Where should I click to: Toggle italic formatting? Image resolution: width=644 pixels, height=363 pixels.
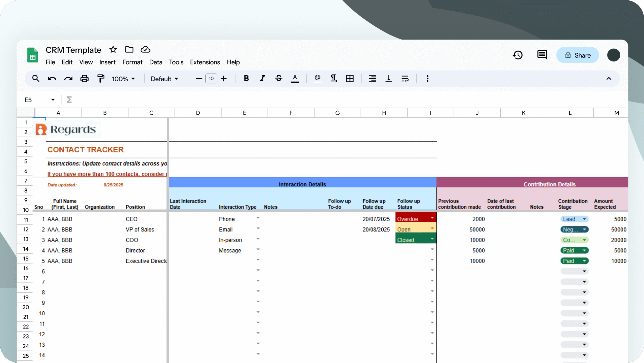(x=262, y=79)
